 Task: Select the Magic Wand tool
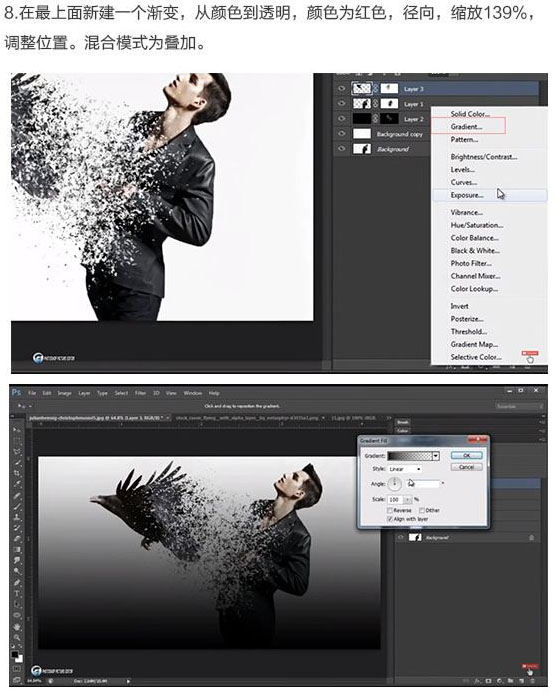(16, 462)
